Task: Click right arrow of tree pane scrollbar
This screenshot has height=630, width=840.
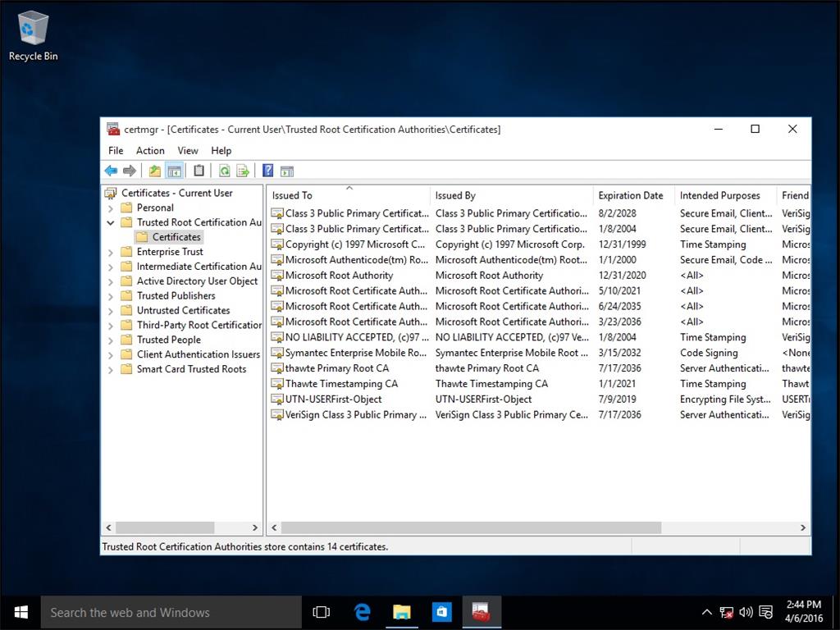Action: (x=255, y=527)
